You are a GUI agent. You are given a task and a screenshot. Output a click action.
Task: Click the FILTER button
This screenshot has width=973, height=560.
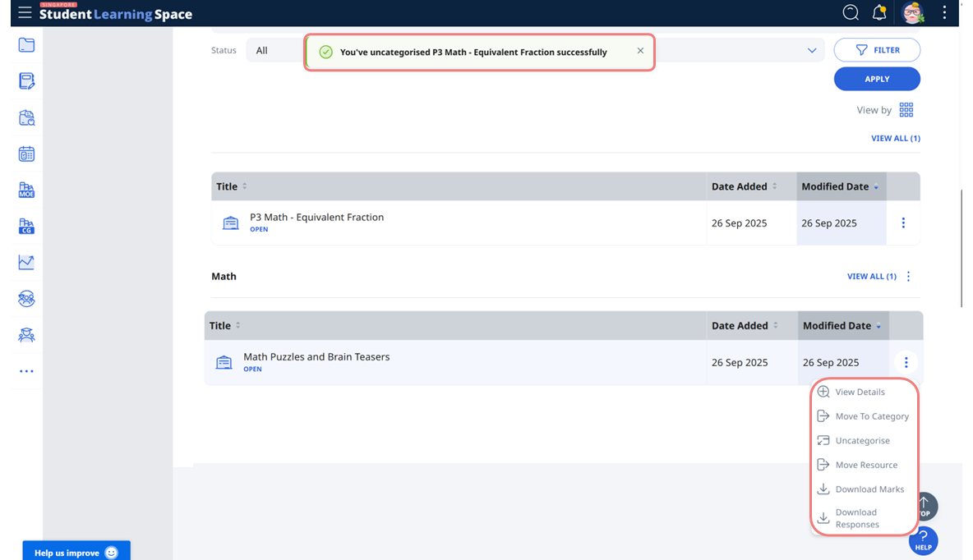click(x=877, y=50)
